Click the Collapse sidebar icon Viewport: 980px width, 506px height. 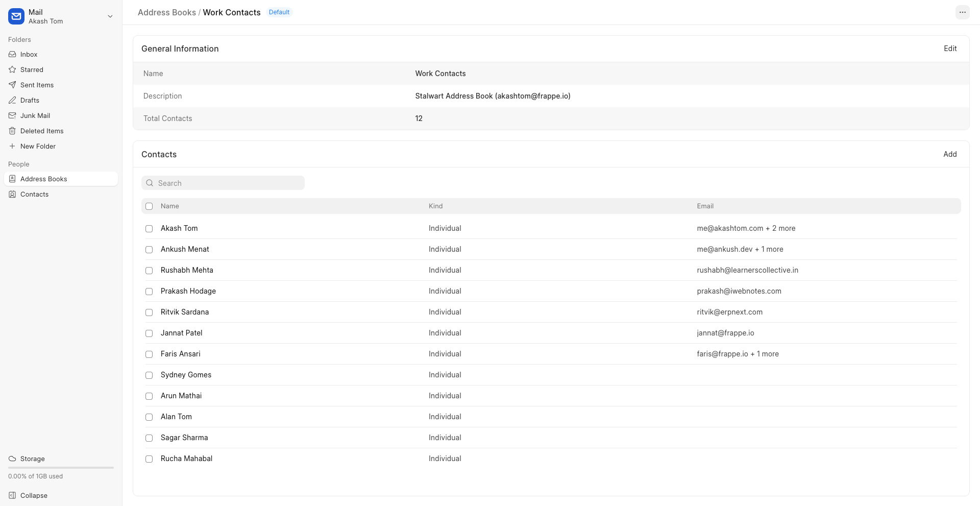tap(12, 495)
